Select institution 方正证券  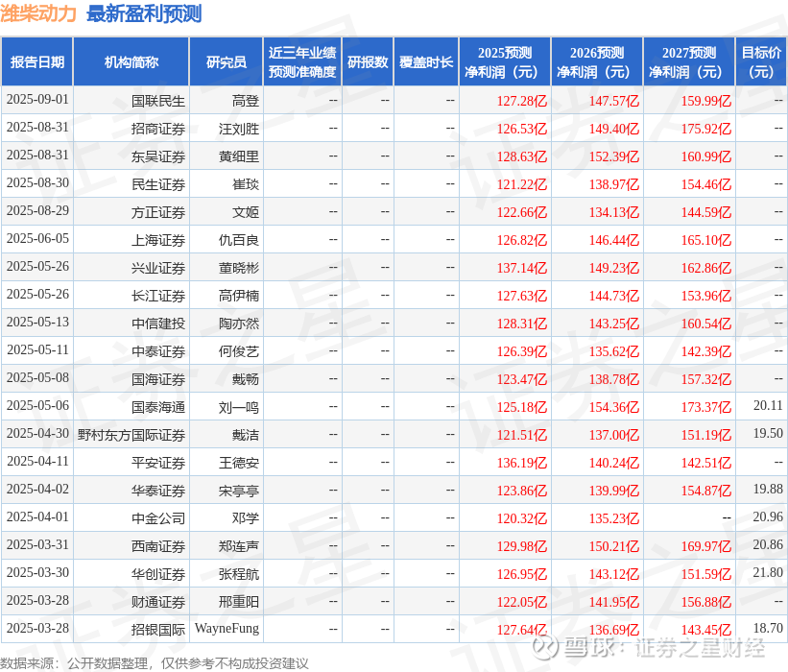[x=158, y=212]
